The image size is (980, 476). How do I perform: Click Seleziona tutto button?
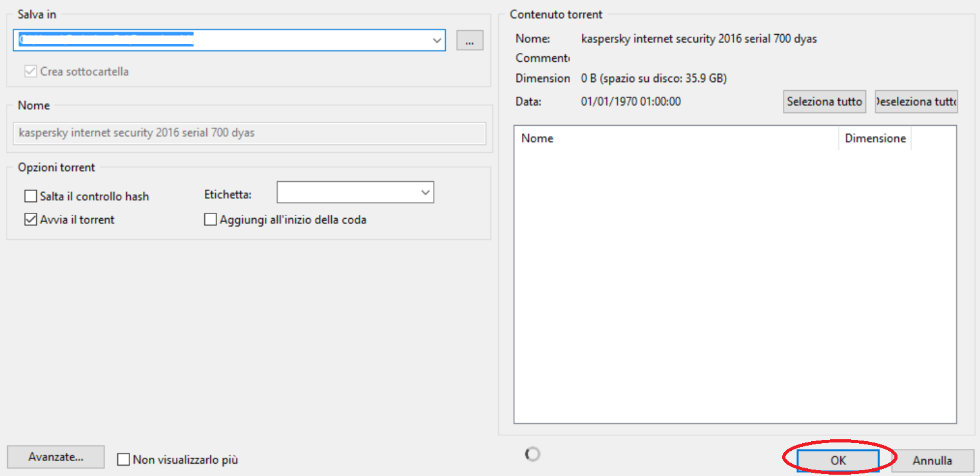824,102
